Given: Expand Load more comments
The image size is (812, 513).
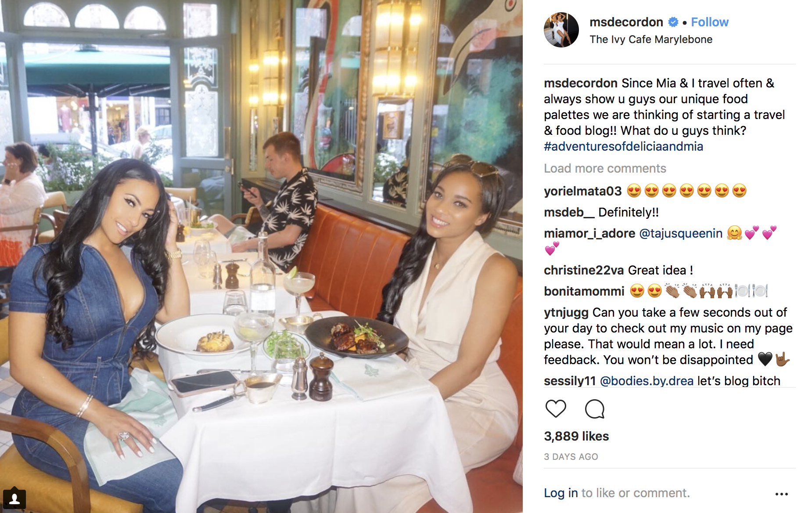Looking at the screenshot, I should coord(605,168).
